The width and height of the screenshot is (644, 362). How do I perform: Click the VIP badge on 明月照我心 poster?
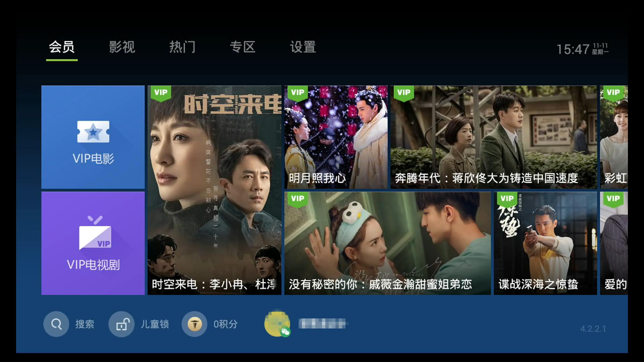coord(298,93)
